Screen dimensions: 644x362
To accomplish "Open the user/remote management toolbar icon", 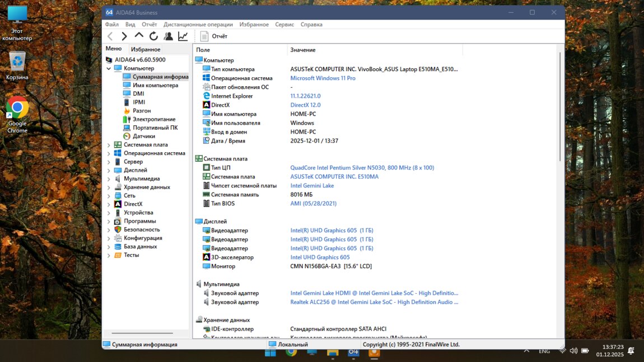I will [168, 36].
